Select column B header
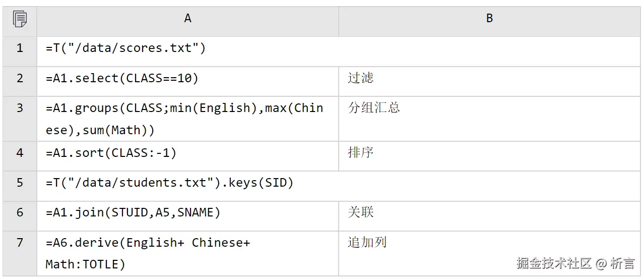 (489, 19)
